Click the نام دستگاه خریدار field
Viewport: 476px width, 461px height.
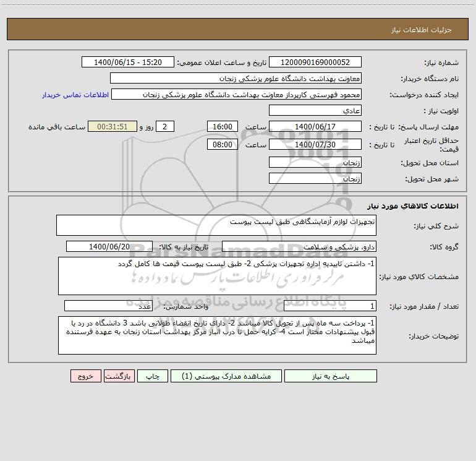236,78
